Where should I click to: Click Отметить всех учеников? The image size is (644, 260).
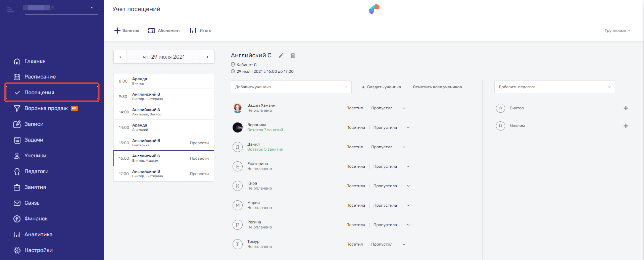point(437,87)
